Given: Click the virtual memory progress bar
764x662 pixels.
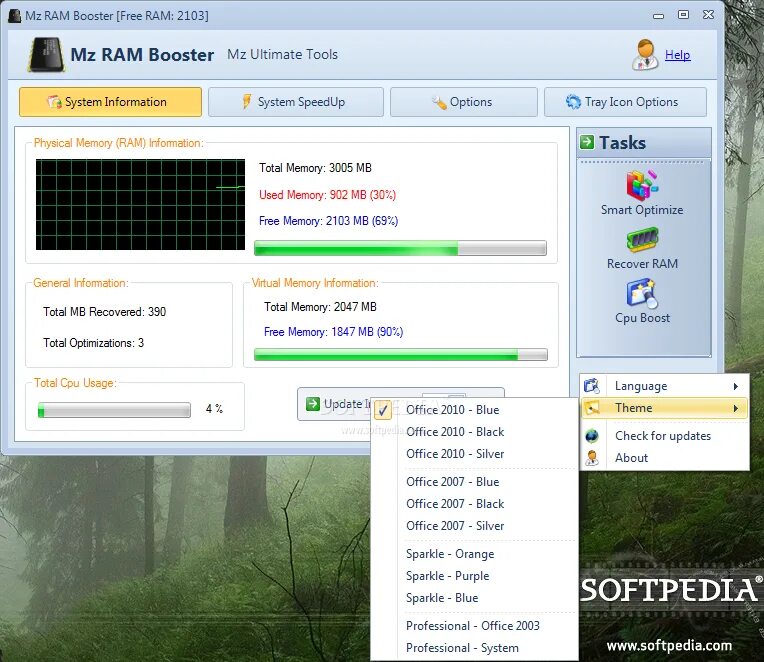Looking at the screenshot, I should point(401,355).
